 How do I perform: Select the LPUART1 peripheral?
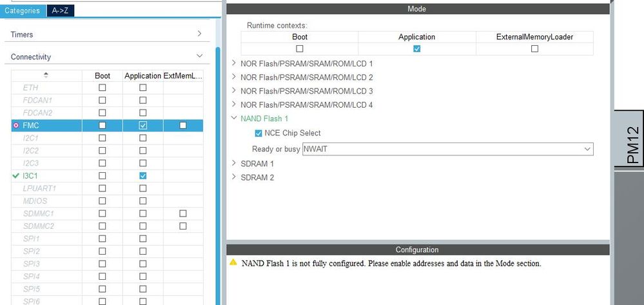tap(39, 188)
